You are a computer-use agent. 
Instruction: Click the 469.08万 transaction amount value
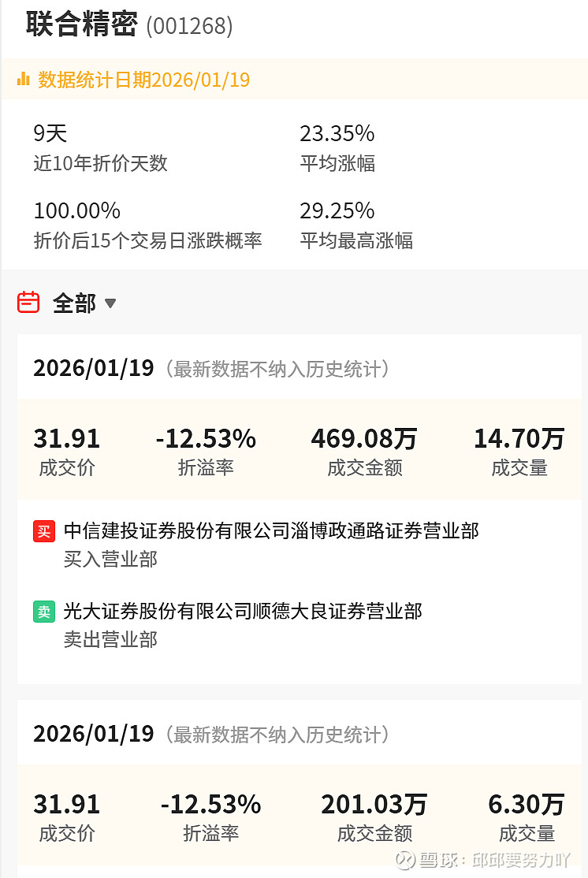coord(365,438)
